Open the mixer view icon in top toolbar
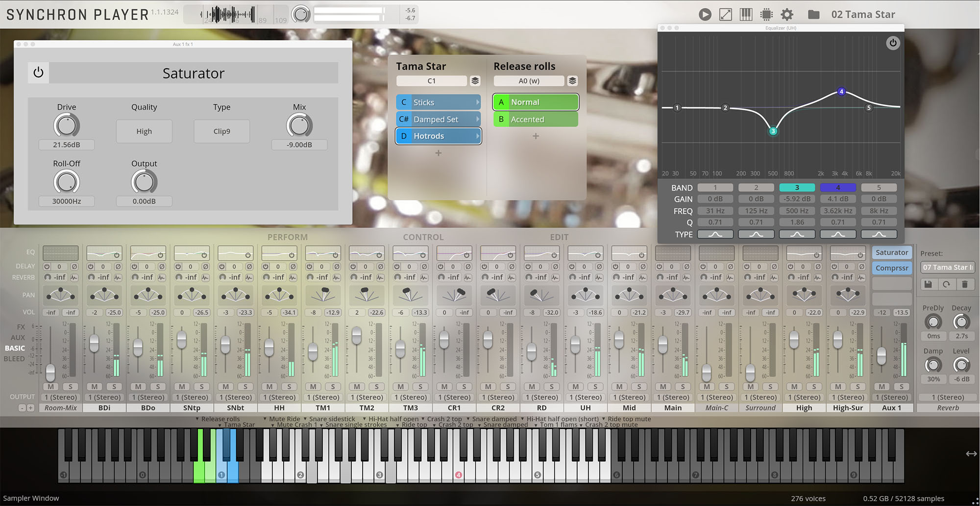Screen dimensions: 980x506 click(x=746, y=15)
